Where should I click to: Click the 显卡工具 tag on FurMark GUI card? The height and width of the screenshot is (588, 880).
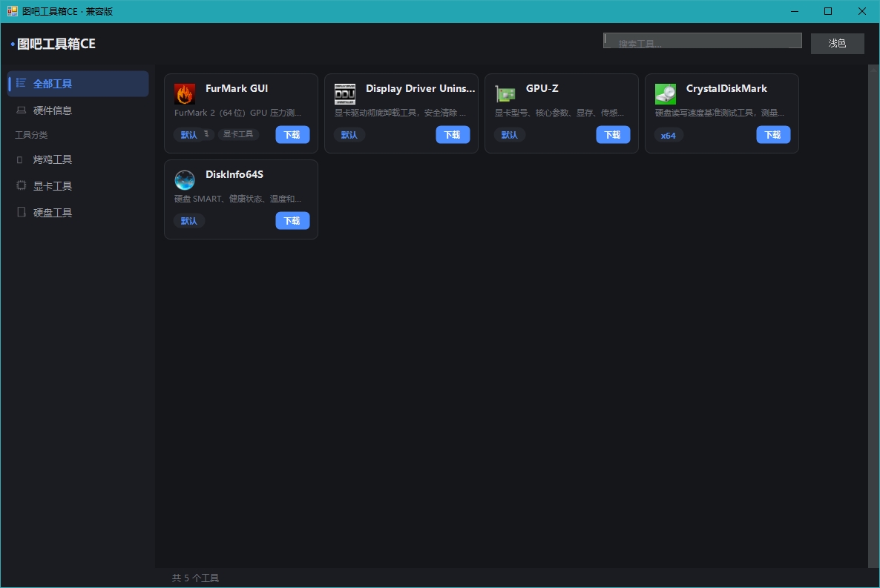click(238, 134)
